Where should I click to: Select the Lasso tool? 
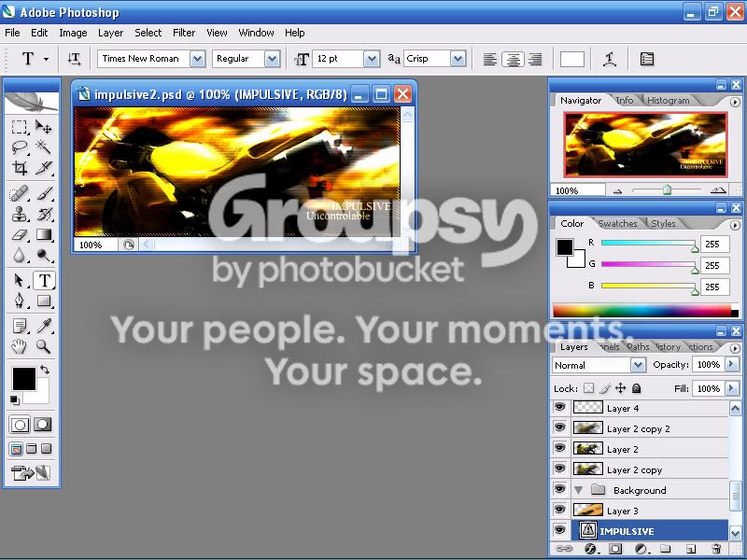pyautogui.click(x=19, y=147)
